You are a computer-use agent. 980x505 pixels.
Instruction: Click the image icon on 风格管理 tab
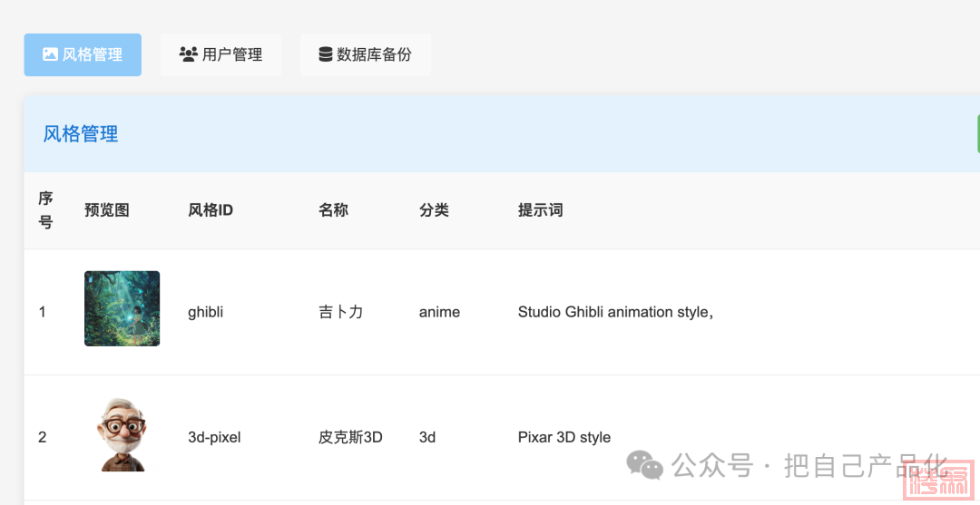(51, 54)
